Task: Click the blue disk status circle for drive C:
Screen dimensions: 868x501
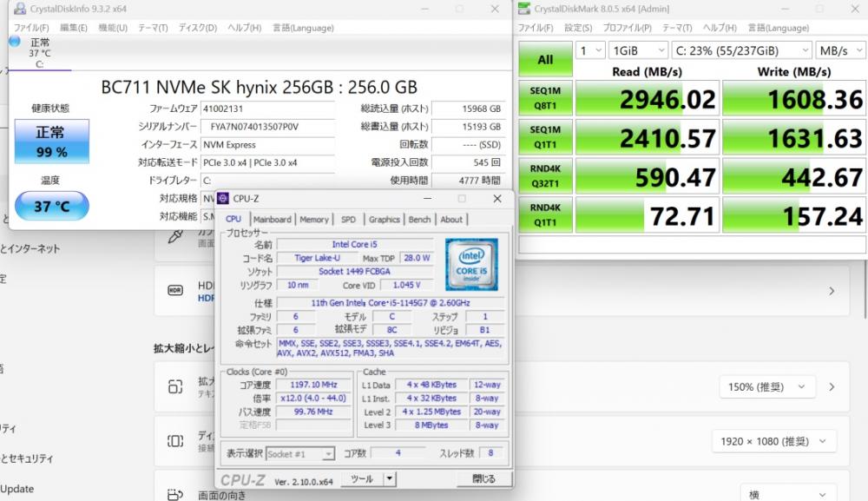Action: (x=15, y=41)
